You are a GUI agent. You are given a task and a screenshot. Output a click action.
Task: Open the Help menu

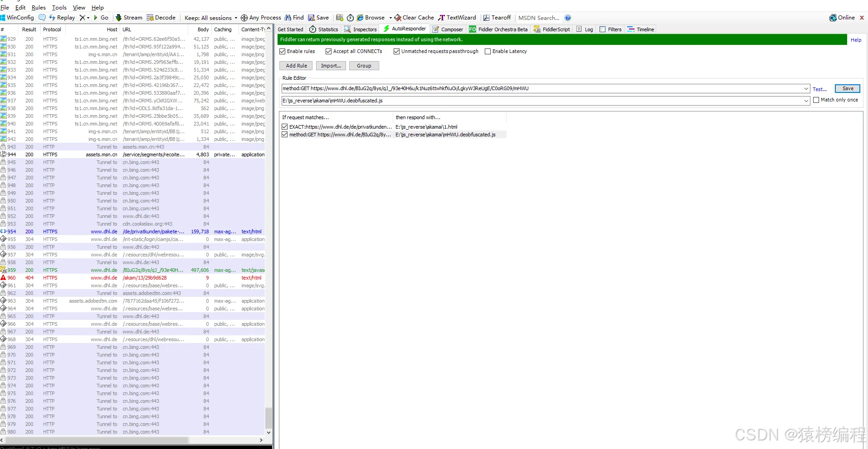pos(98,7)
